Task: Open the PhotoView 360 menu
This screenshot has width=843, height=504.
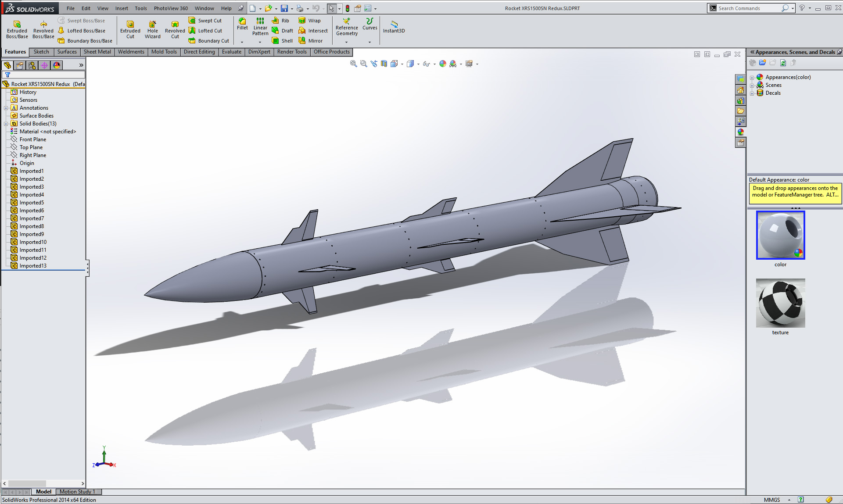Action: [171, 8]
